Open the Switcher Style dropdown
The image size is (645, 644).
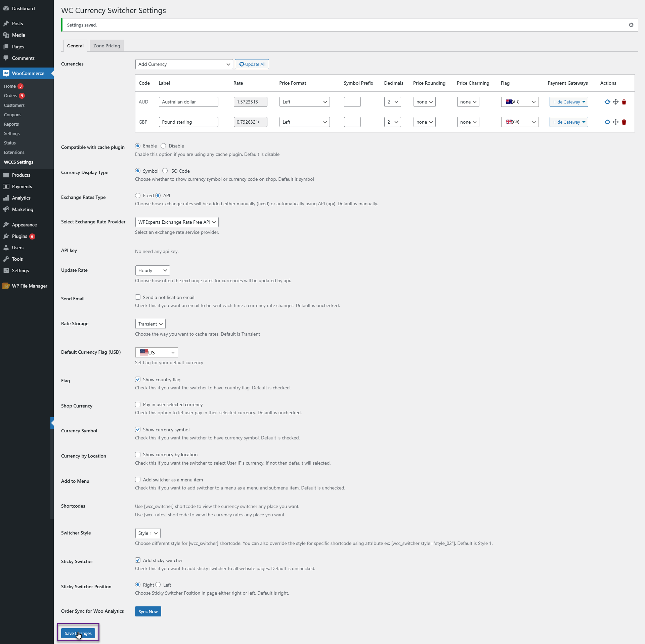pyautogui.click(x=148, y=533)
